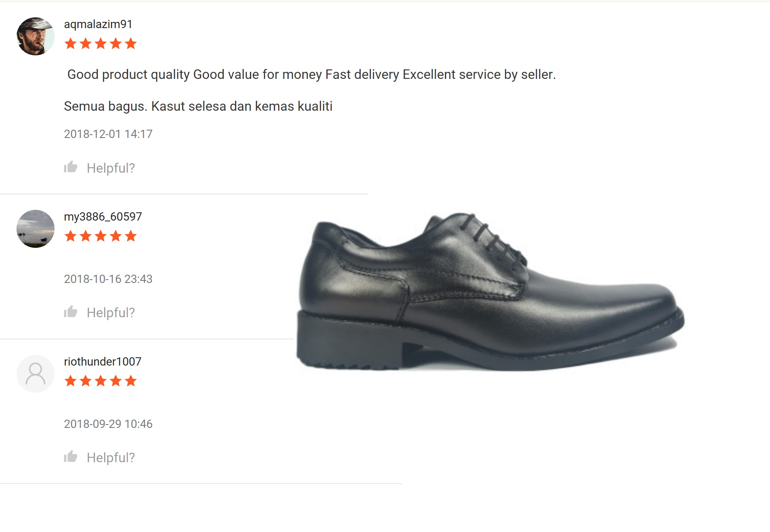The width and height of the screenshot is (770, 532).
Task: Click the Helpful link under riothunder1007's review
Action: click(x=110, y=457)
